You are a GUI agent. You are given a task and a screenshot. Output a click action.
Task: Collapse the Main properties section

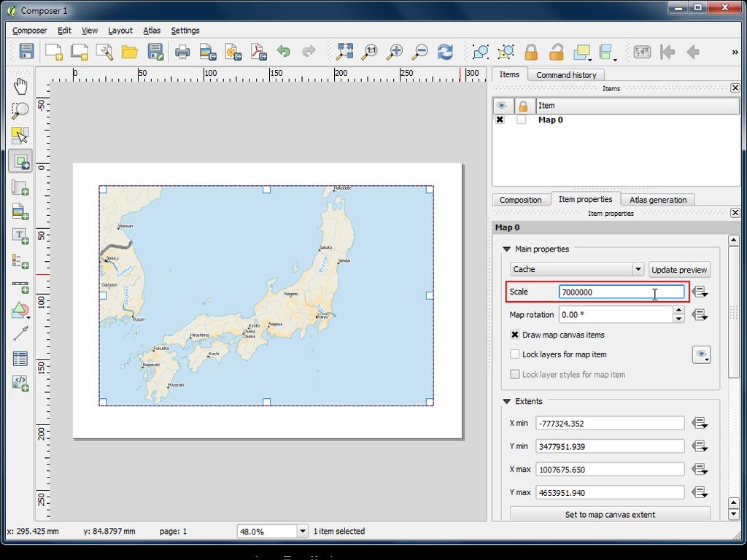tap(506, 249)
